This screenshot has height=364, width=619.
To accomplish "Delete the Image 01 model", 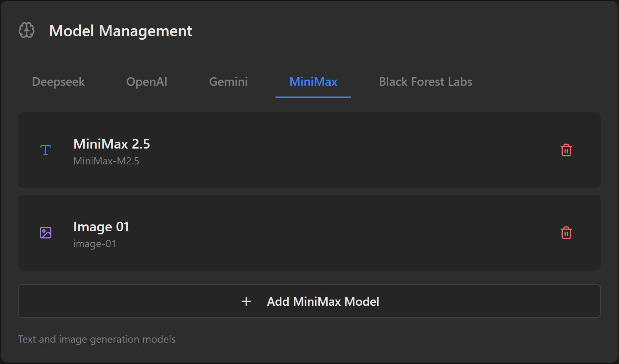I will 567,233.
